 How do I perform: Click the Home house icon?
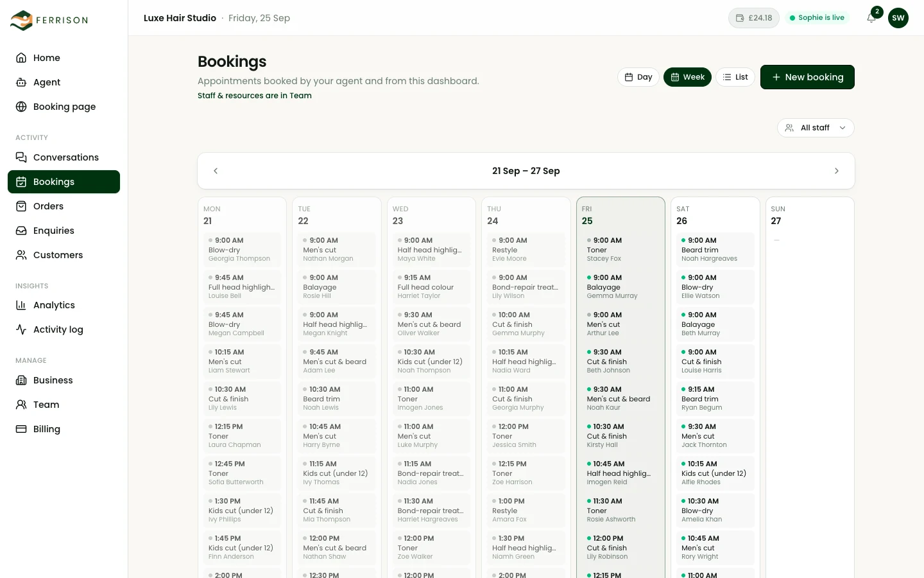[x=21, y=58]
